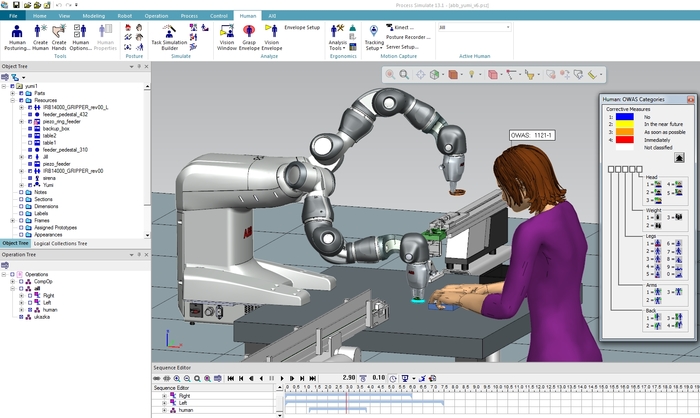The image size is (700, 418).
Task: Click the Object Tree filter icon
Action: (15, 77)
